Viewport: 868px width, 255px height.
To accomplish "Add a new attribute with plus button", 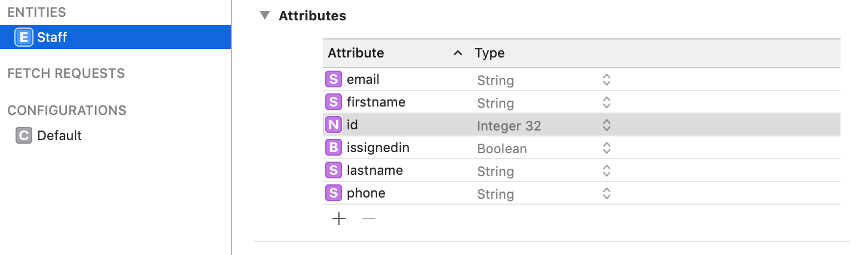I will [339, 219].
